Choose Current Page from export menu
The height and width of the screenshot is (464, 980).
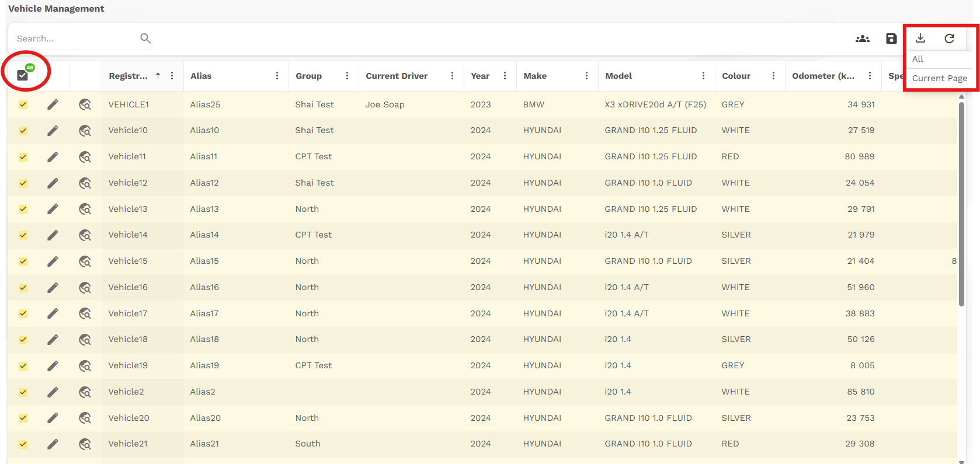[939, 78]
